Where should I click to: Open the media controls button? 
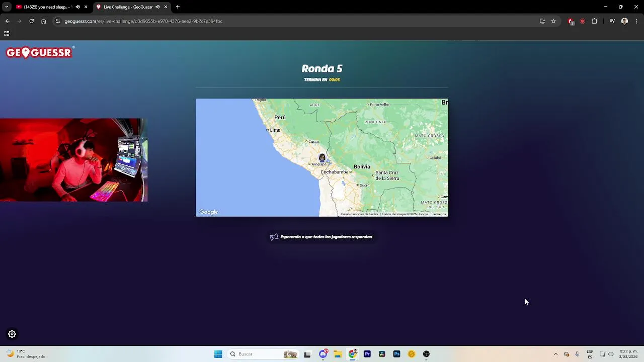coord(612,21)
